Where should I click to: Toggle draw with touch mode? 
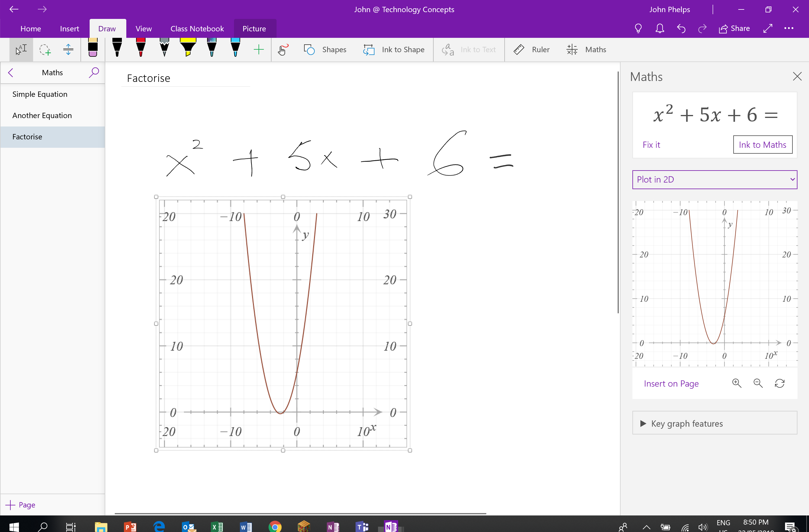click(283, 50)
